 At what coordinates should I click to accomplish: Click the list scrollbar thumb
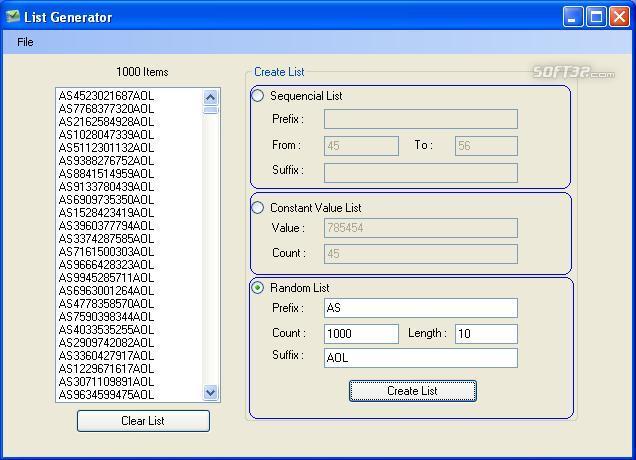pos(211,110)
